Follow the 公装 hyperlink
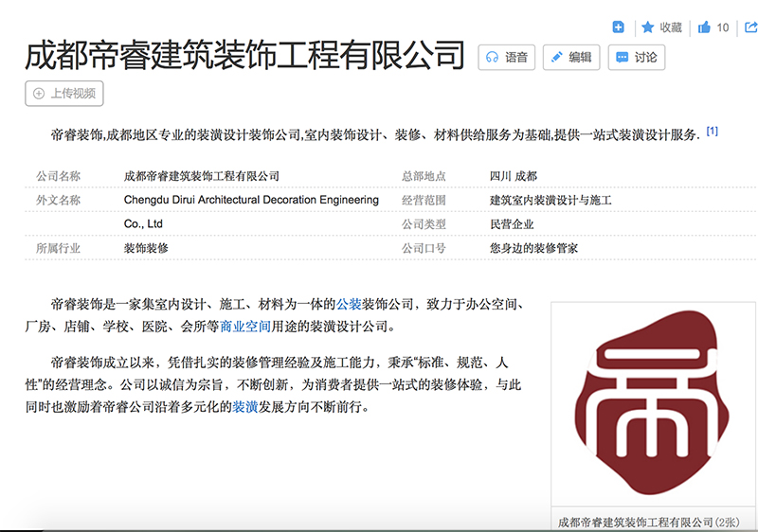Image resolution: width=758 pixels, height=532 pixels. pos(349,305)
